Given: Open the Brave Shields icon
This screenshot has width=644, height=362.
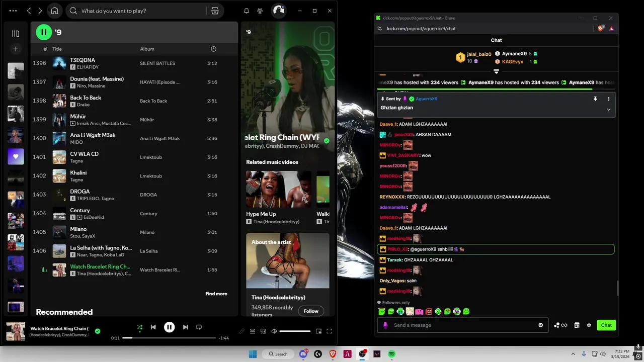Looking at the screenshot, I should coord(600,29).
